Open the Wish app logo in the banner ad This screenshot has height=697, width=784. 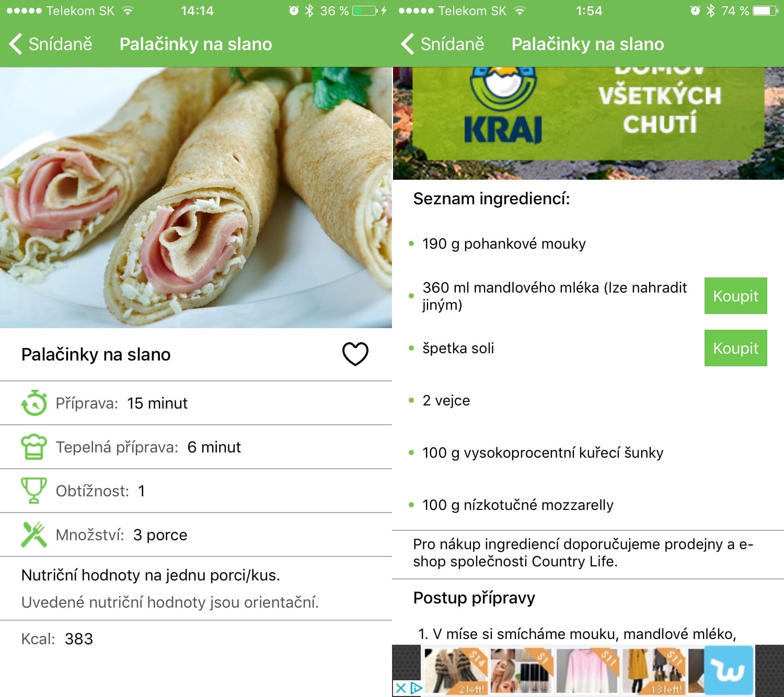pos(729,670)
